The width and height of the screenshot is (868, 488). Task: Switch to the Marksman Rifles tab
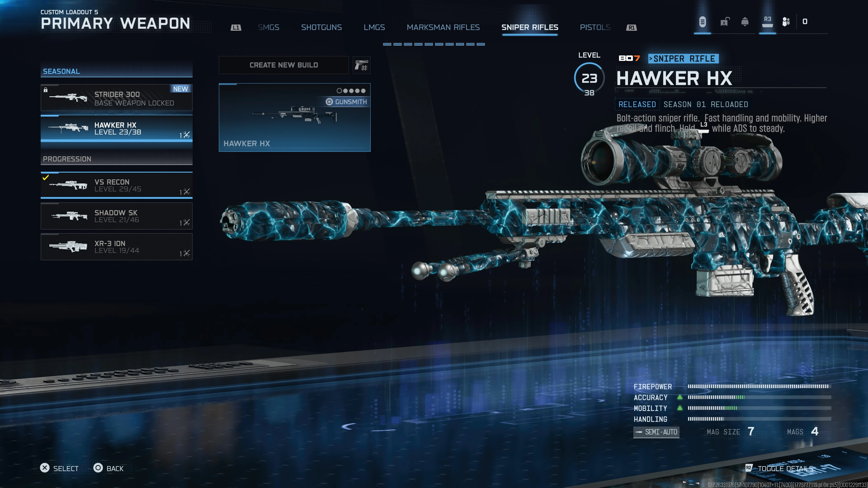pyautogui.click(x=443, y=27)
